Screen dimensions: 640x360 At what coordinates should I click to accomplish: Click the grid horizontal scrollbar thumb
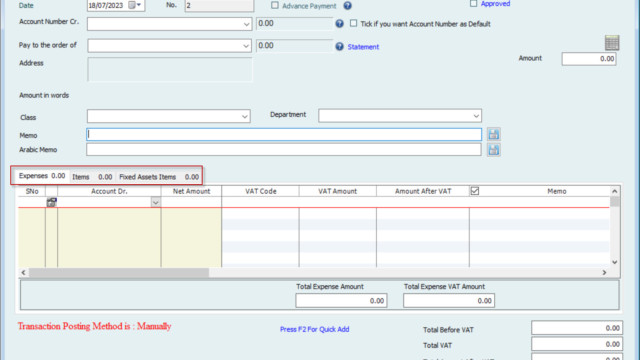tap(119, 272)
